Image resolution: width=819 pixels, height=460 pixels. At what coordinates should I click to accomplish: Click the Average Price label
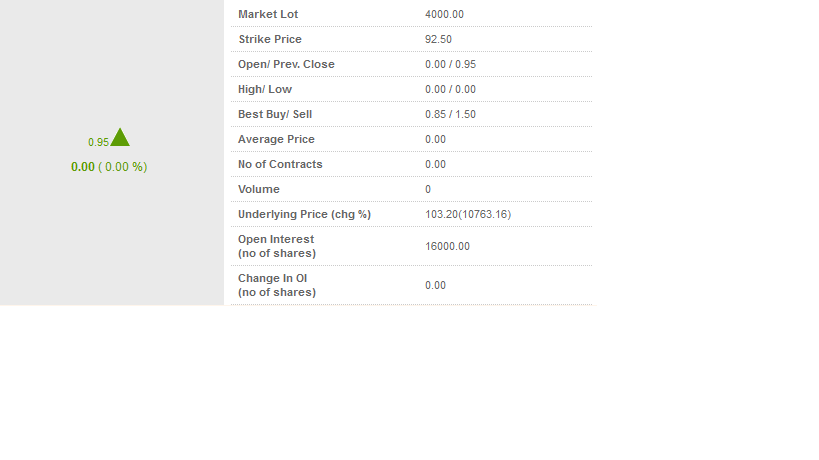click(x=276, y=139)
